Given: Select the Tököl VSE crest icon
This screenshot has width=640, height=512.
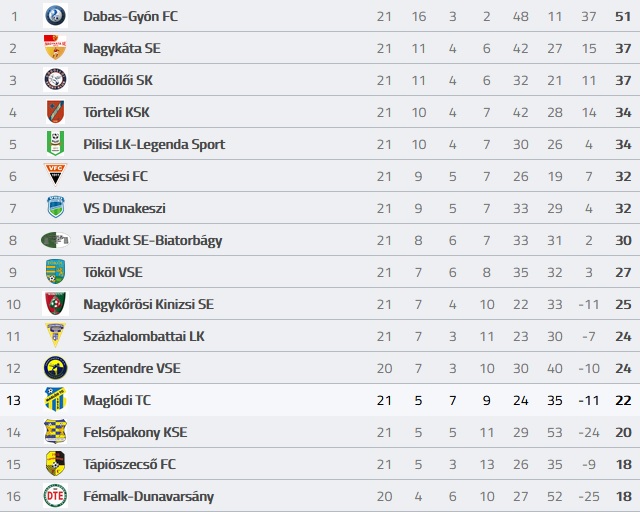Looking at the screenshot, I should pos(55,272).
